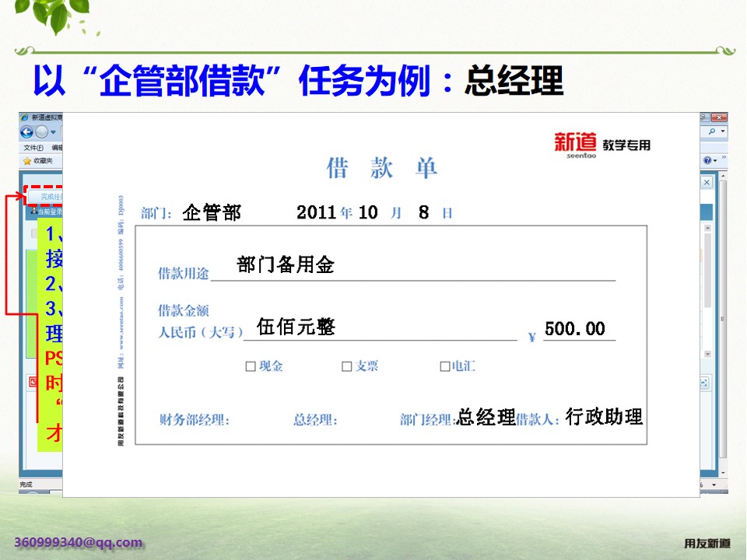
Task: Click the year value 2011
Action: [317, 212]
